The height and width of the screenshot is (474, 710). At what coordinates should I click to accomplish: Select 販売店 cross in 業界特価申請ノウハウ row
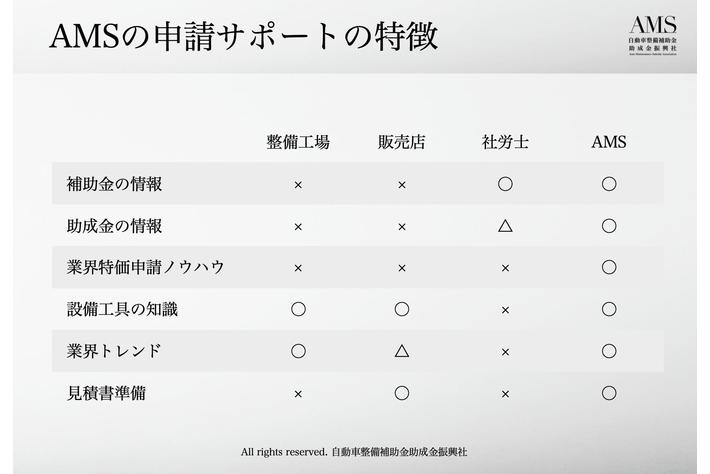[x=401, y=268]
